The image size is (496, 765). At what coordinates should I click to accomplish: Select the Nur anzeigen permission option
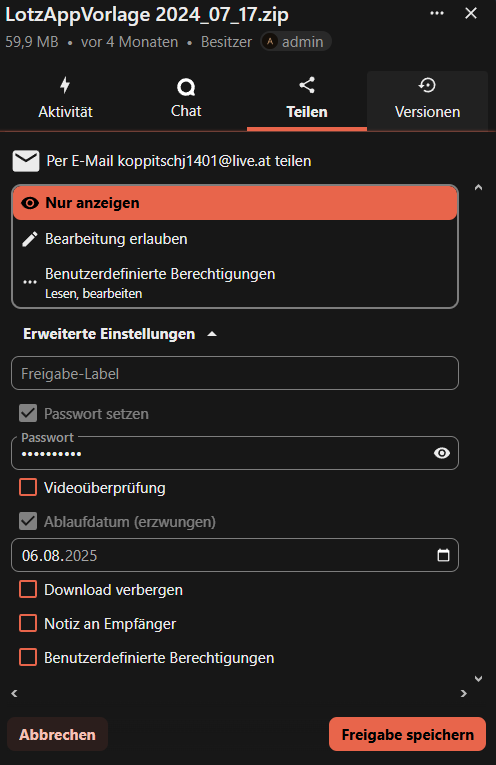235,203
